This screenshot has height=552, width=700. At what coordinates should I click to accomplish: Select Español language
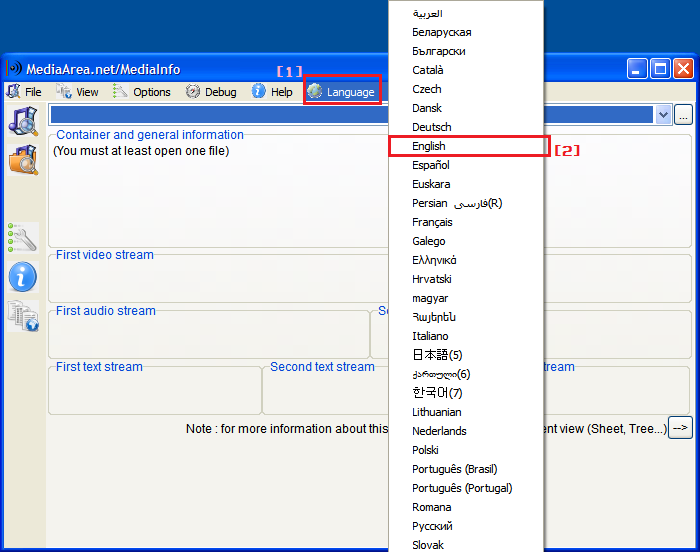(x=466, y=165)
